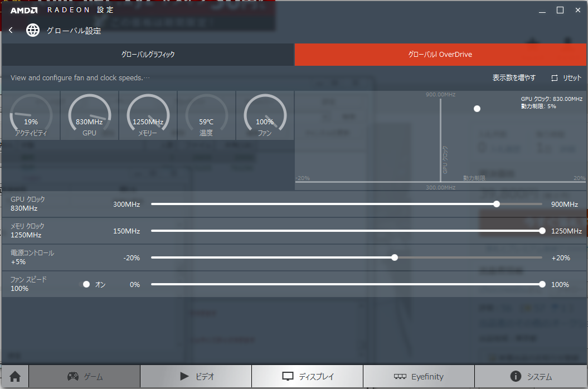Click the メモリー 1250MHz gauge
The height and width of the screenshot is (389, 588).
tap(148, 115)
